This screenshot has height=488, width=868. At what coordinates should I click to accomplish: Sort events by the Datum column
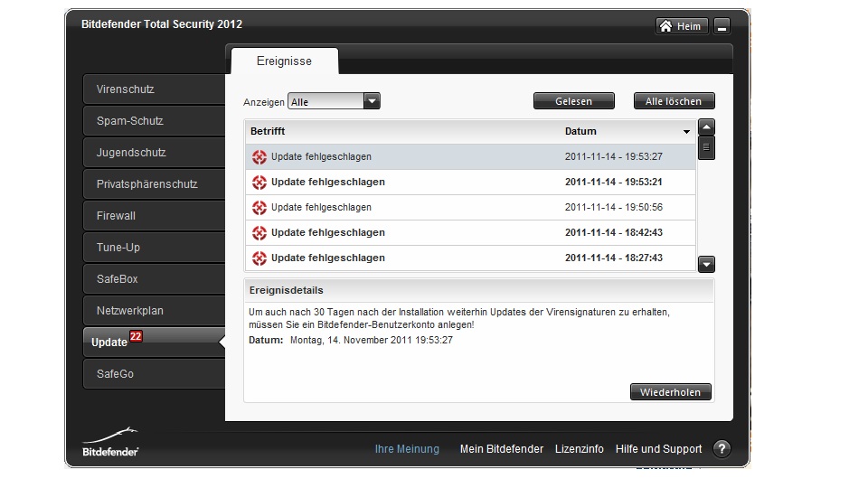point(580,131)
